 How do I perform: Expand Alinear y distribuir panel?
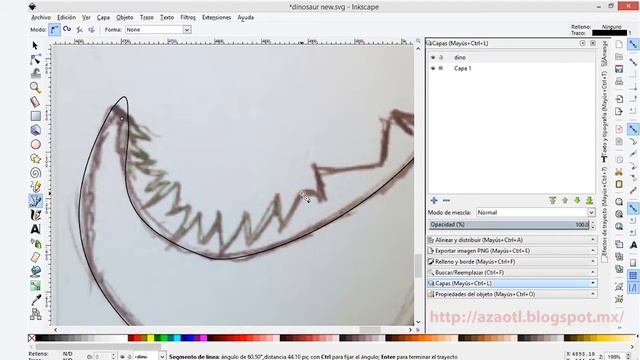coord(512,240)
